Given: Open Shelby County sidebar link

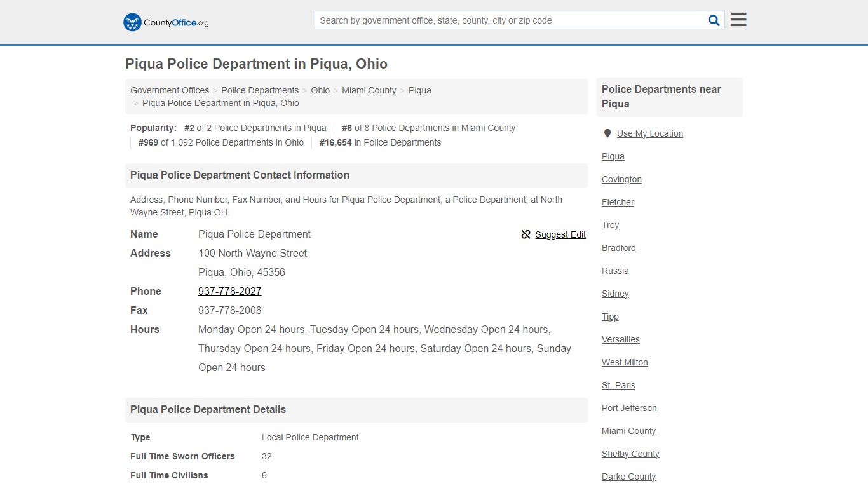Looking at the screenshot, I should click(630, 454).
